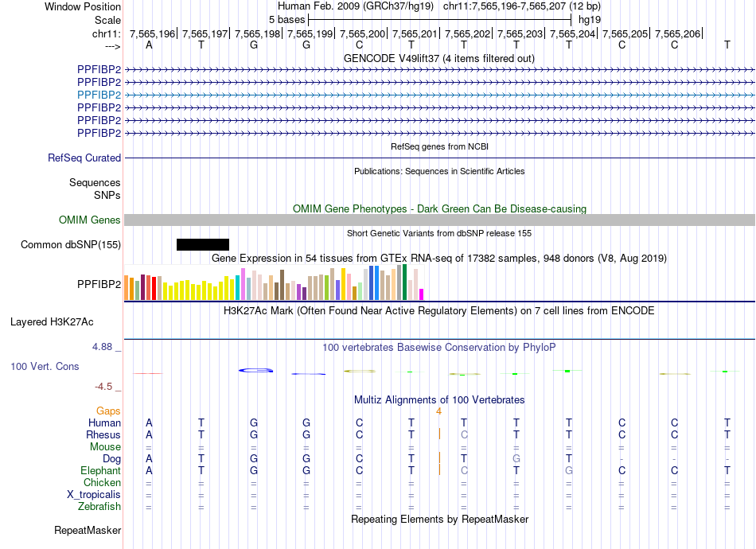Click the GENCODE V49lift37 track title
756x549 pixels.
(x=438, y=58)
